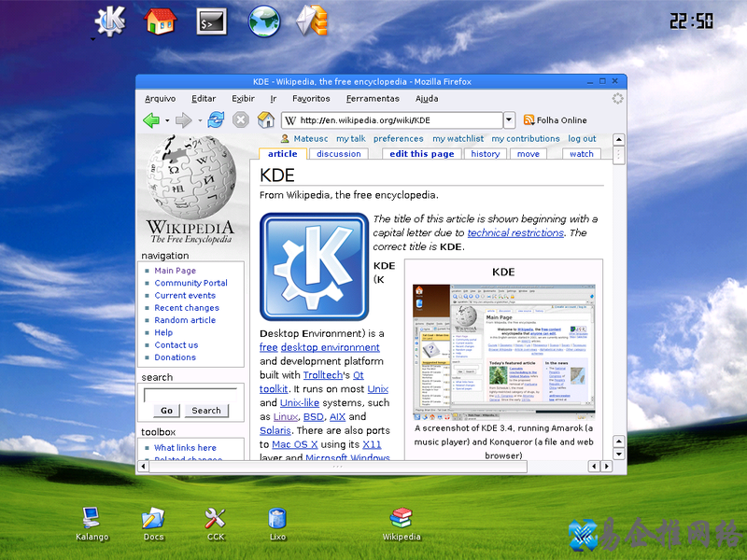The width and height of the screenshot is (747, 560).
Task: Launch the globe web browser icon
Action: (264, 21)
